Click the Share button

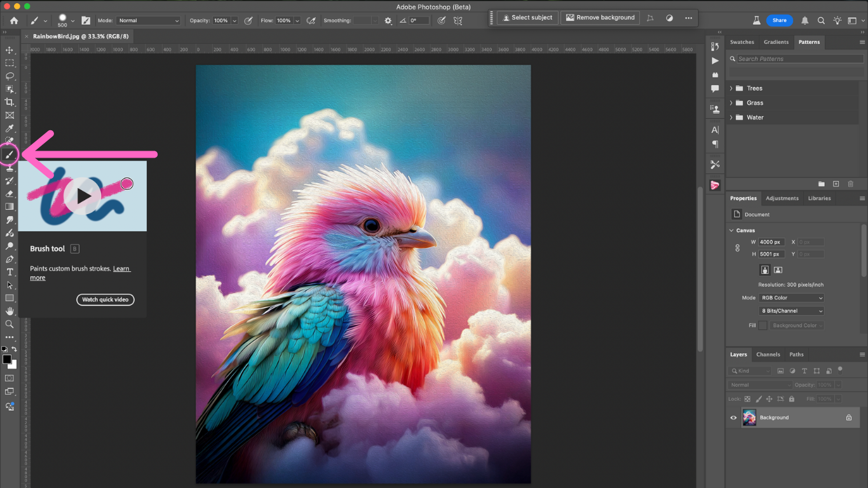(x=779, y=20)
